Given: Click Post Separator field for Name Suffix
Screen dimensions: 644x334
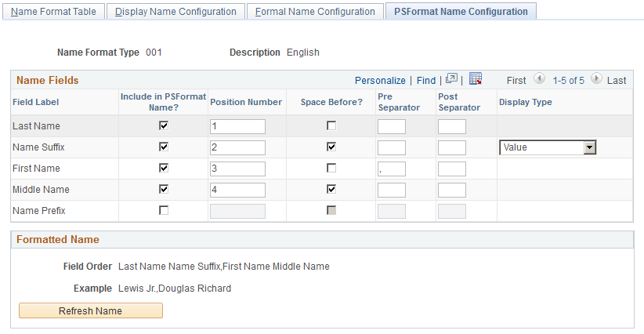Looking at the screenshot, I should (452, 147).
